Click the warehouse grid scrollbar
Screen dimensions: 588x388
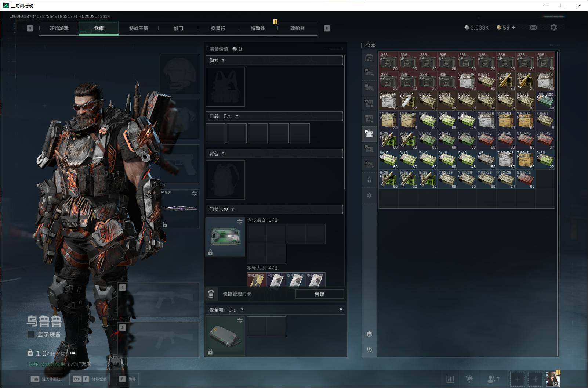tap(558, 204)
